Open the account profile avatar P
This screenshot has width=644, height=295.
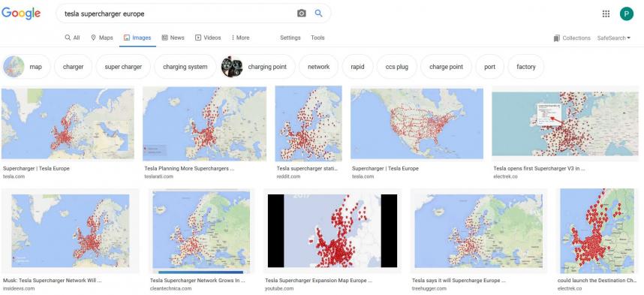[x=626, y=14]
